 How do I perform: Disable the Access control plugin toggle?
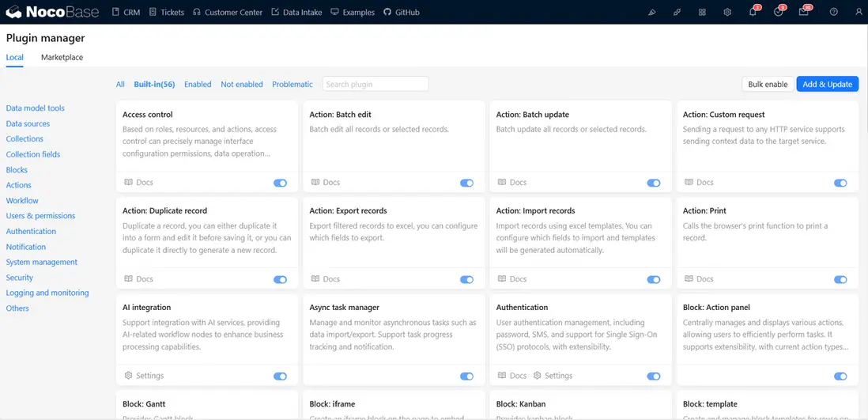click(x=280, y=183)
